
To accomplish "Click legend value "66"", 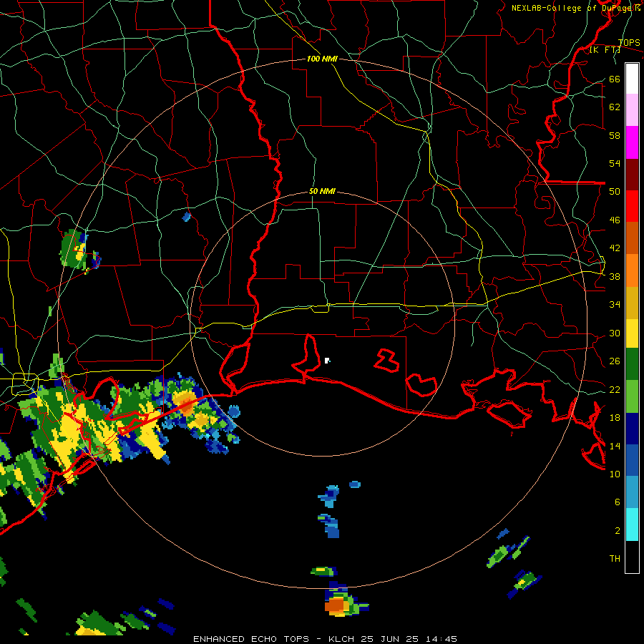I will click(x=615, y=79).
